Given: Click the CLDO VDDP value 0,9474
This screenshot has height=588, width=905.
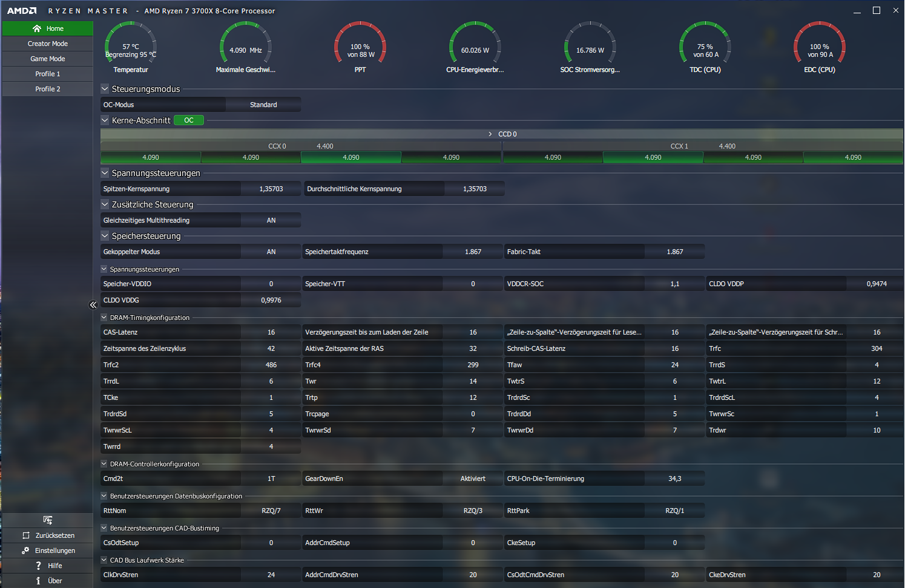Looking at the screenshot, I should (x=877, y=284).
